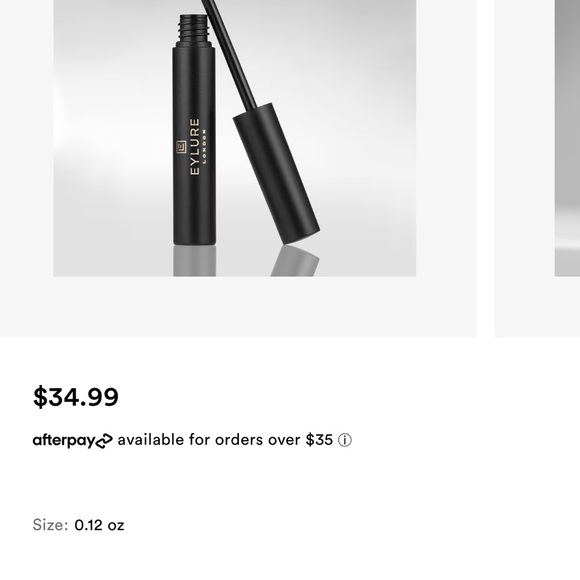Image resolution: width=580 pixels, height=580 pixels.
Task: Click the mascara wand cap
Action: coord(276,174)
